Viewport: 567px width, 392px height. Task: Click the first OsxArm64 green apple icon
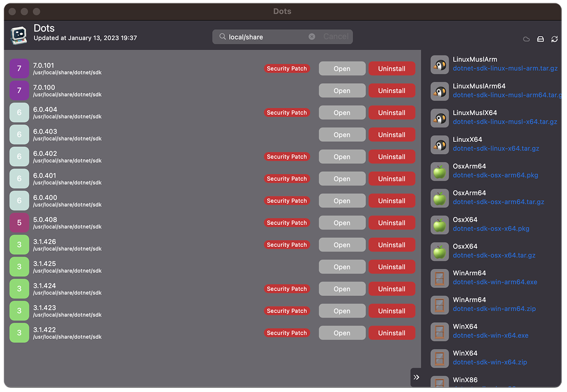[440, 171]
